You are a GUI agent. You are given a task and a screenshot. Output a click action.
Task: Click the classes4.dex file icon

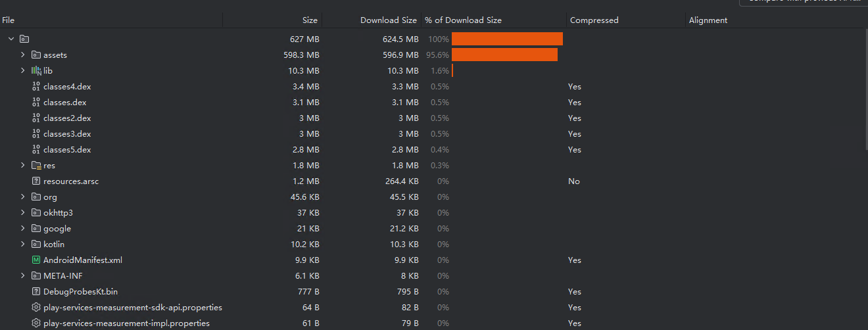[x=36, y=87]
